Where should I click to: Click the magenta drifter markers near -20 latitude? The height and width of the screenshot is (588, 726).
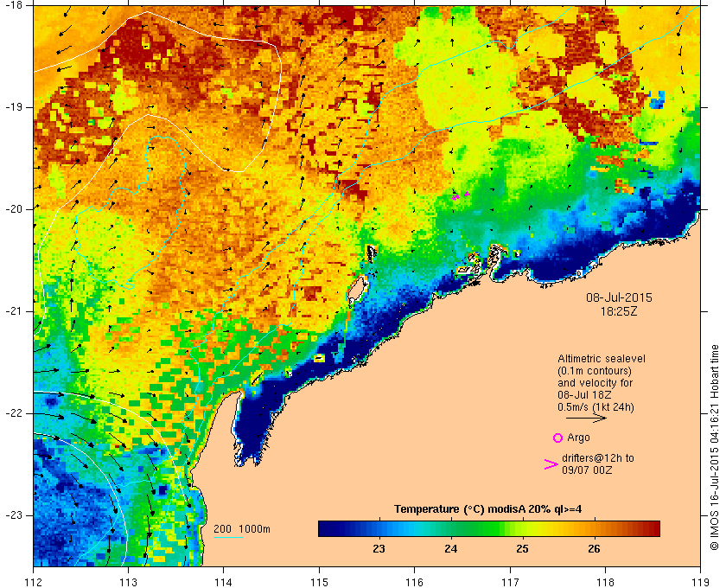point(460,196)
